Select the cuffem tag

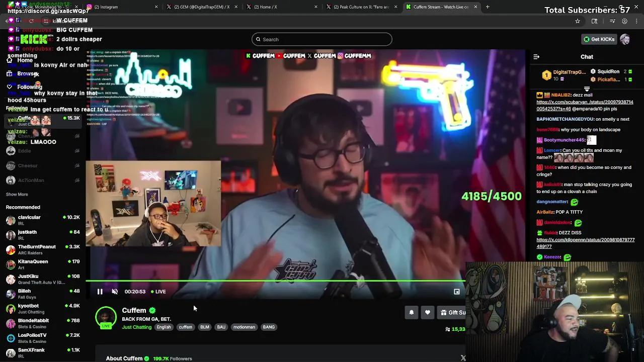point(186,327)
